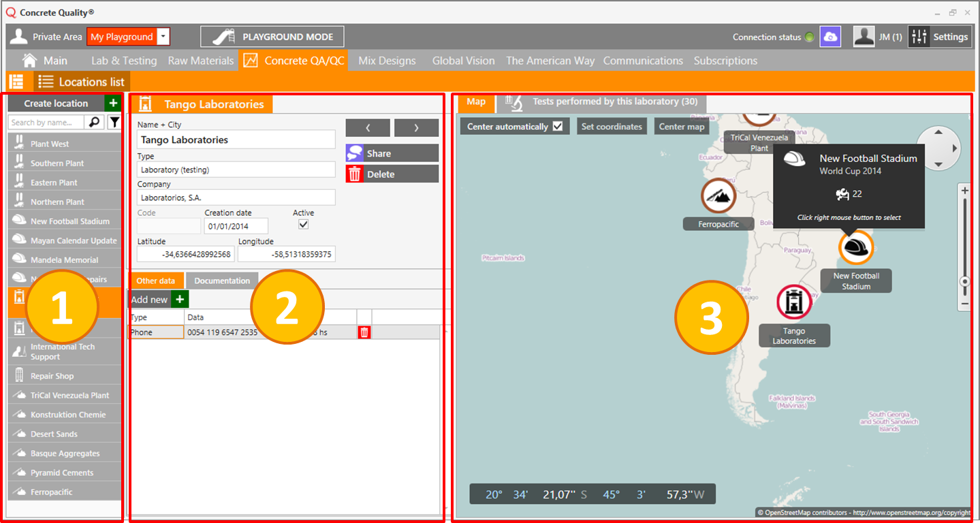Go to previous location with left chevron
The image size is (980, 523).
click(x=368, y=128)
